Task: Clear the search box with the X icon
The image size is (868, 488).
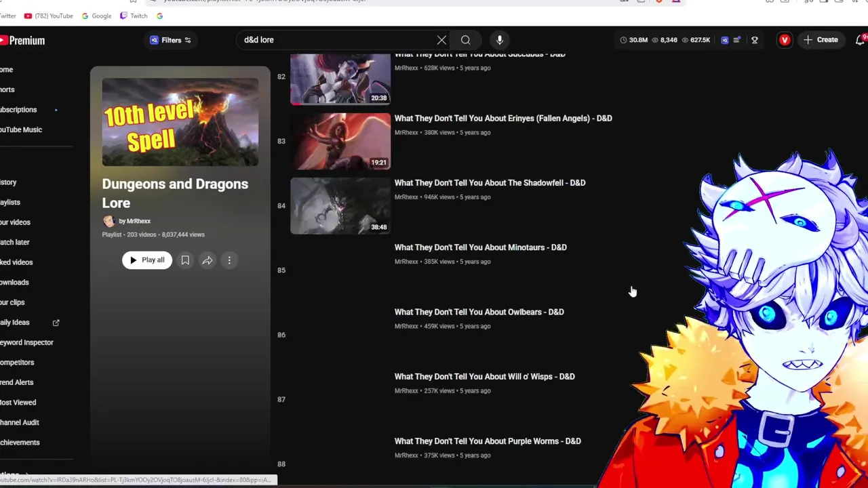Action: point(441,40)
